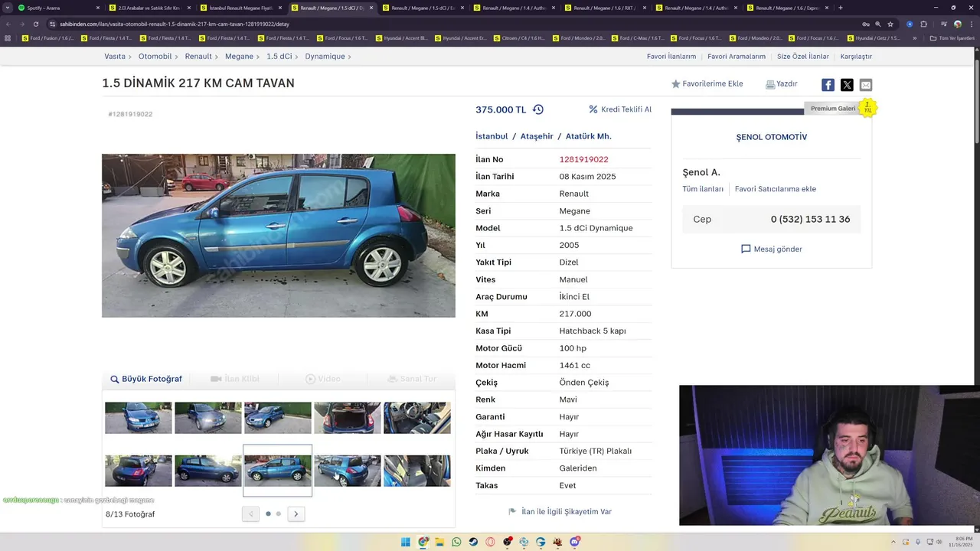The image size is (980, 551).
Task: Show more bookmarks overflow chevron
Action: 915,37
